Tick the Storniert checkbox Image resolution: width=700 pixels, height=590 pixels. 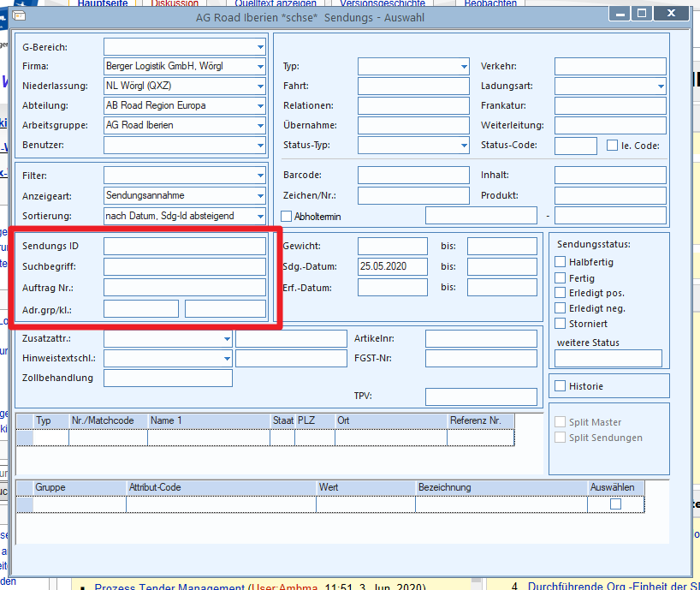(560, 323)
